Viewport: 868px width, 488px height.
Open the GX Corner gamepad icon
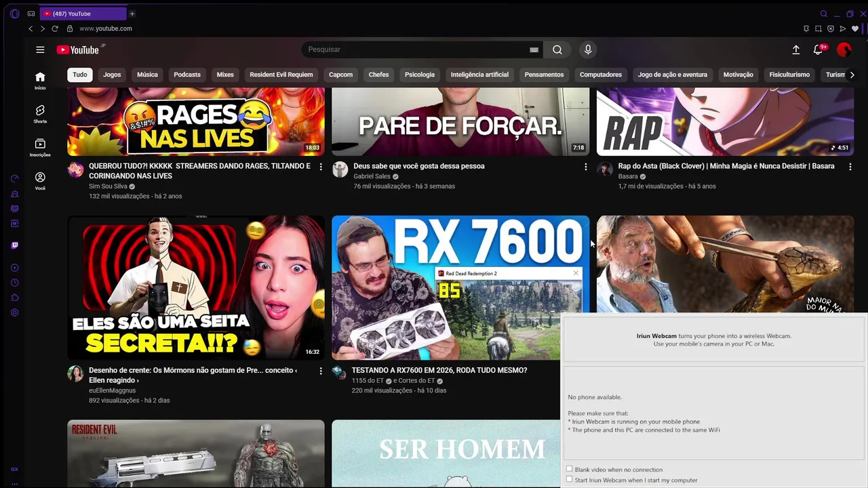click(31, 14)
